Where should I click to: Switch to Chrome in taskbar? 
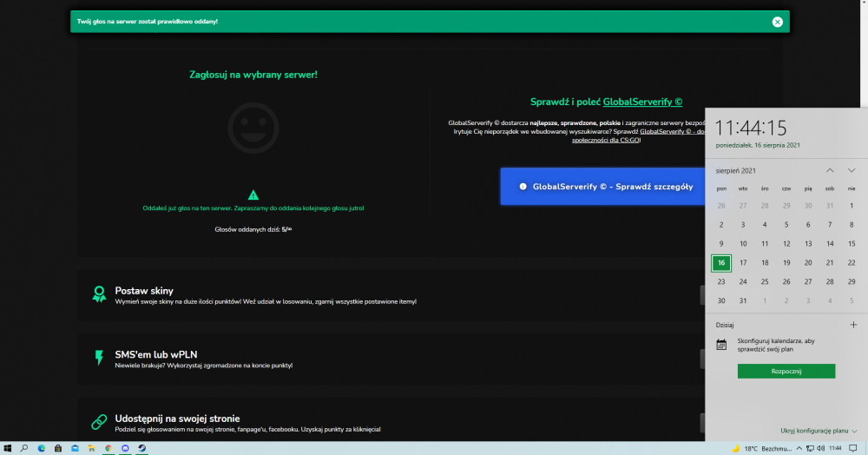(x=108, y=448)
